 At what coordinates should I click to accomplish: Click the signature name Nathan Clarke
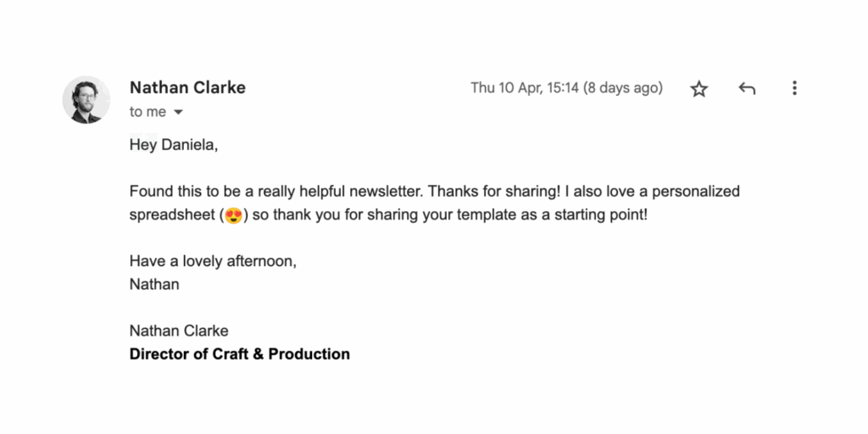click(x=179, y=331)
